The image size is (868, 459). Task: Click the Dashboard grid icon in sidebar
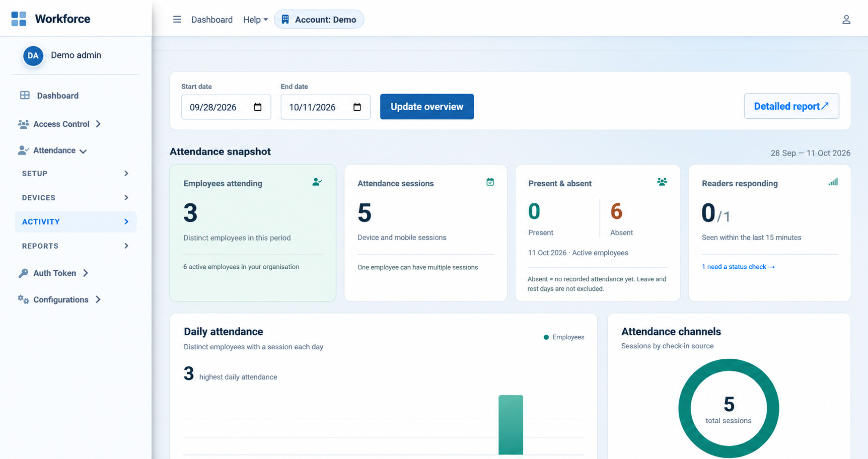(x=25, y=95)
